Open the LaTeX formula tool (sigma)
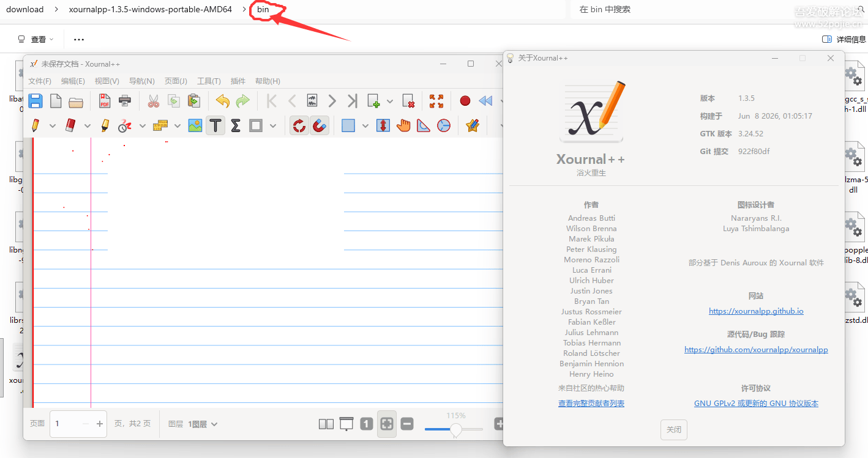Screen dimensions: 868x458 pos(236,125)
